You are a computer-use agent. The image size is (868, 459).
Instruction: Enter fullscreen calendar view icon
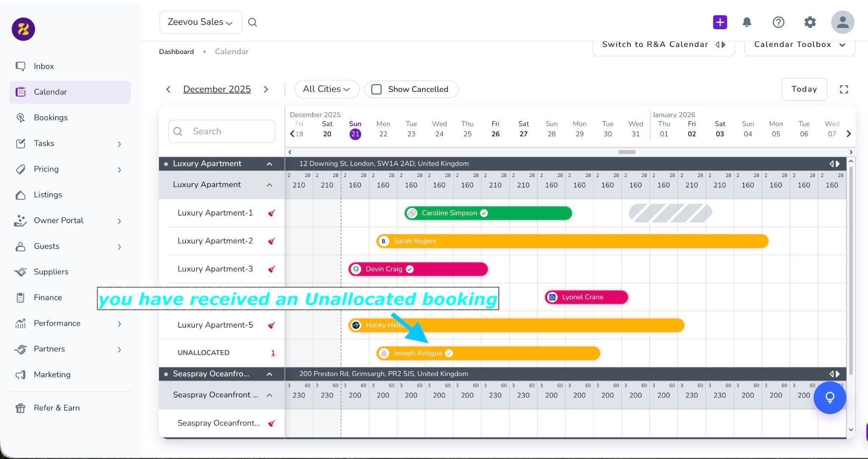[x=844, y=89]
